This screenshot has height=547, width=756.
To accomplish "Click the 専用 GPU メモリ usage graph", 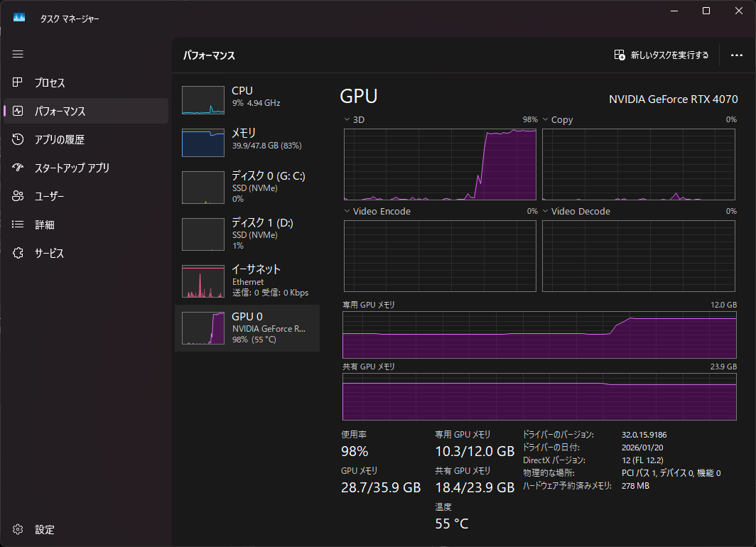I will [539, 335].
